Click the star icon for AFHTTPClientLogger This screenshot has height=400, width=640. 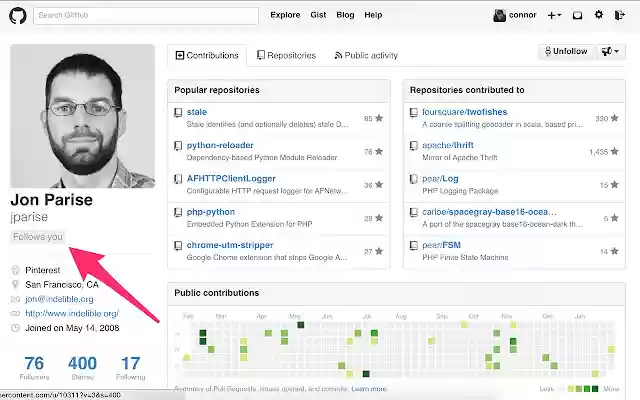[379, 185]
